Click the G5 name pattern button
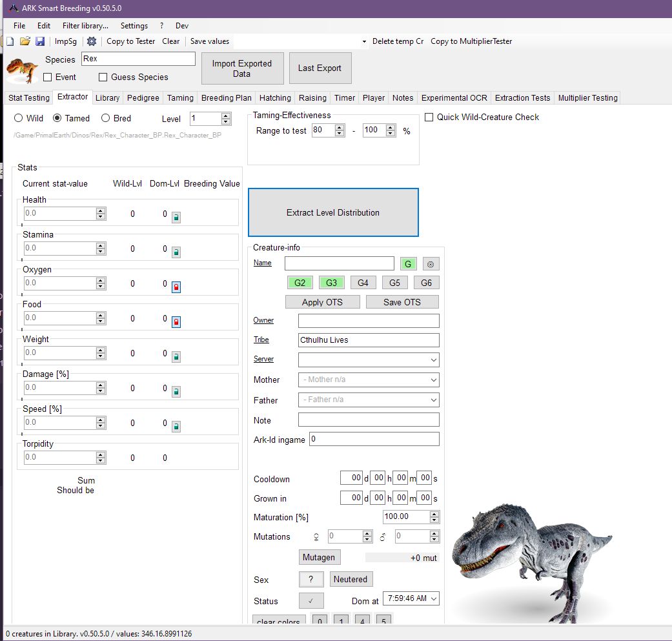 (394, 283)
